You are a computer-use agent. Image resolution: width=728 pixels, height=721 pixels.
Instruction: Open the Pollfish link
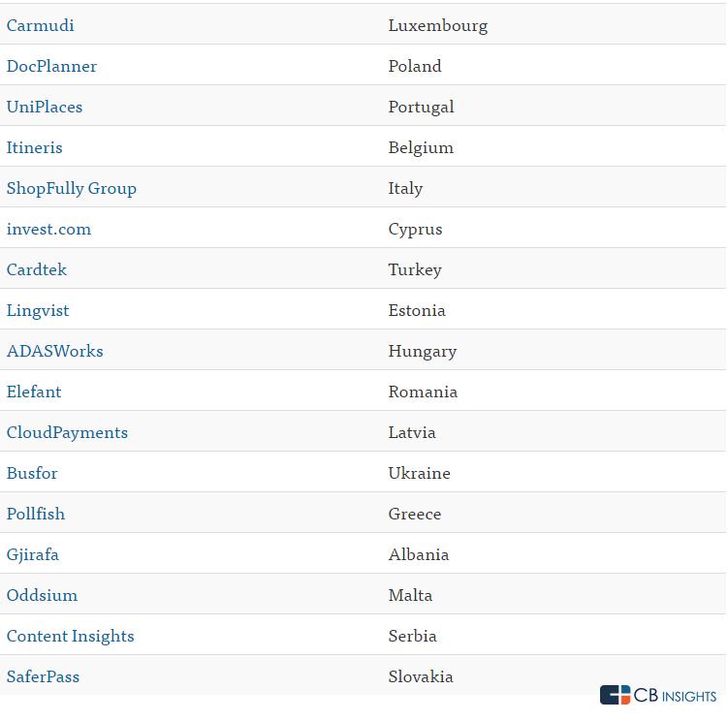(x=36, y=514)
